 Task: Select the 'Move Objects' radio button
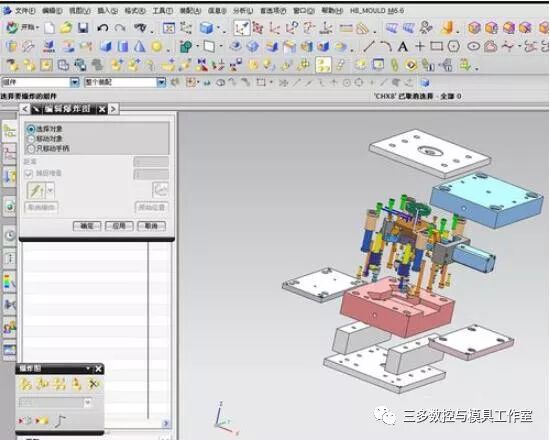tap(31, 139)
